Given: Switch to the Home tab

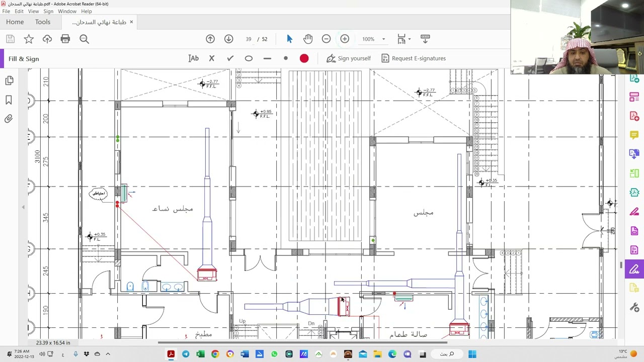Looking at the screenshot, I should tap(15, 22).
